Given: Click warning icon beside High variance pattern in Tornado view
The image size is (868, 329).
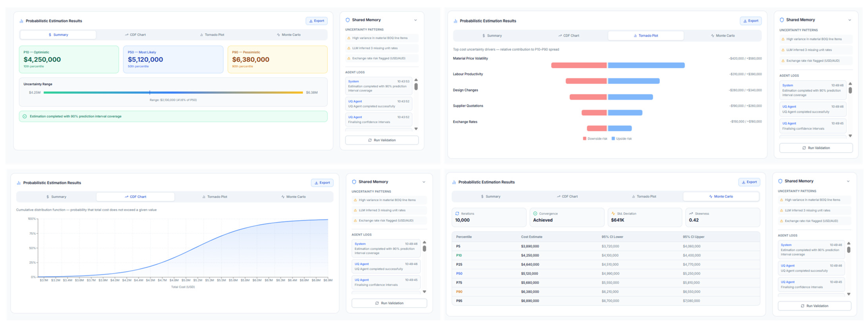Looking at the screenshot, I should (x=783, y=39).
